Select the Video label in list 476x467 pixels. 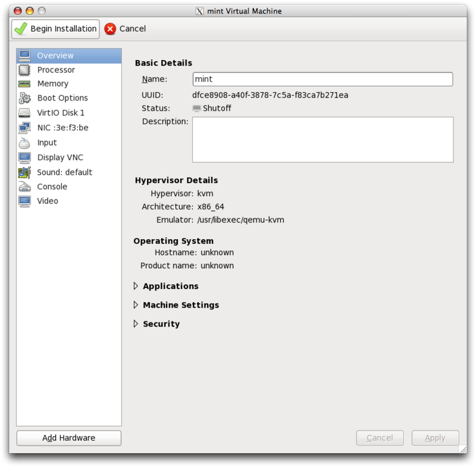pyautogui.click(x=48, y=201)
